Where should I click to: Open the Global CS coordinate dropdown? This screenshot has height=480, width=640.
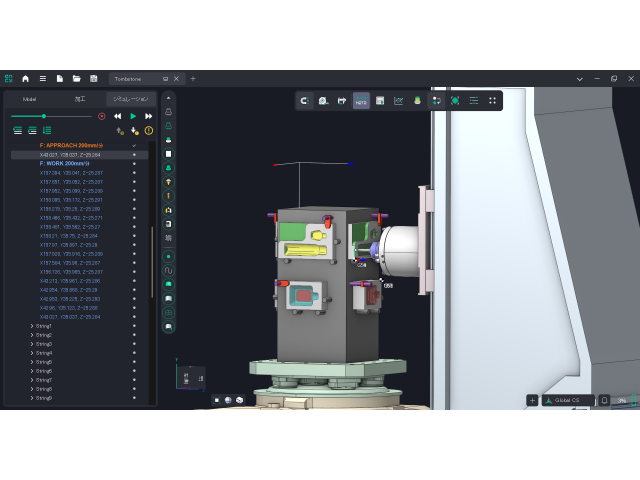[567, 400]
